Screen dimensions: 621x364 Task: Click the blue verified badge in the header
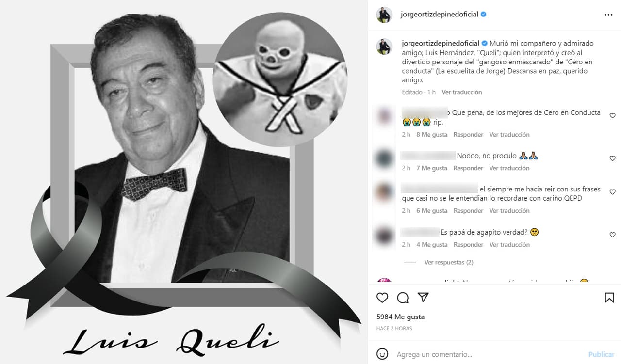(x=483, y=15)
